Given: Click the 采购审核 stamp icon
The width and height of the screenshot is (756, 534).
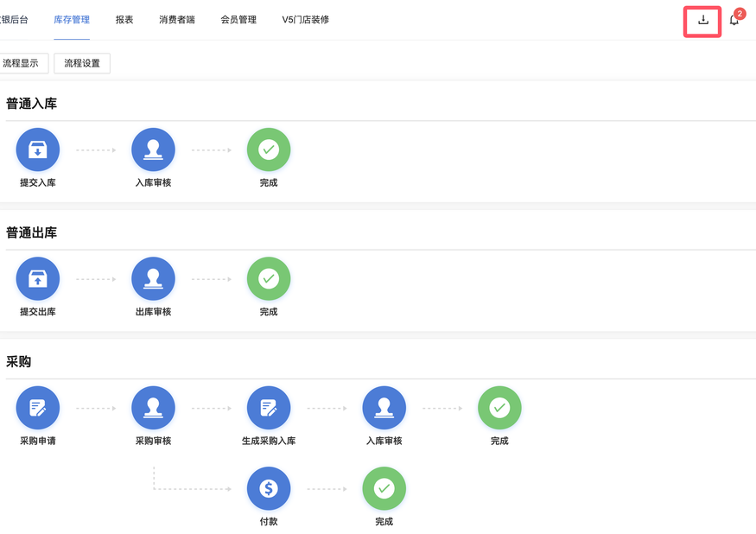Looking at the screenshot, I should [153, 408].
